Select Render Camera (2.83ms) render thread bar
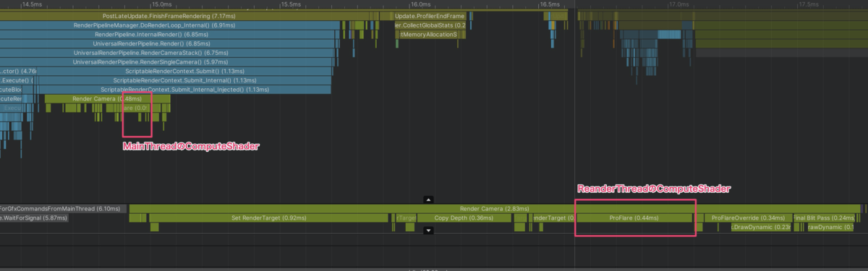Screen dimensions: 868x271 [495, 209]
